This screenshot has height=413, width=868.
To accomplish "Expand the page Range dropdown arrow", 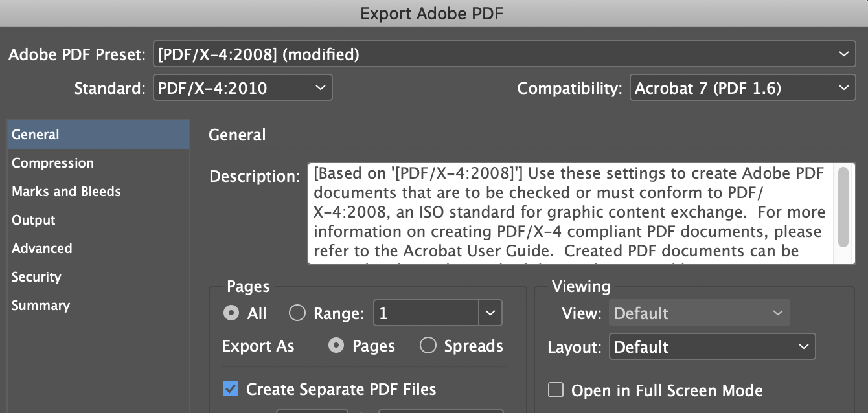I will tap(490, 313).
